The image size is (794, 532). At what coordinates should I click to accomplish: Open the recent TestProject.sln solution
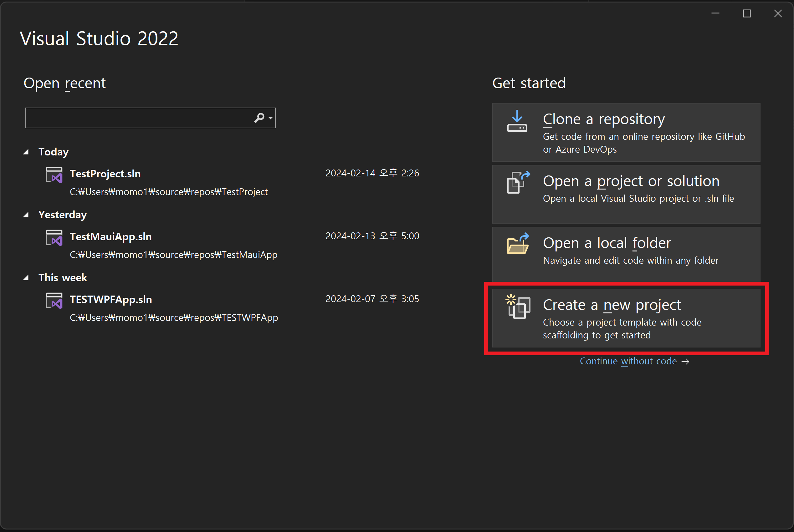click(x=105, y=174)
